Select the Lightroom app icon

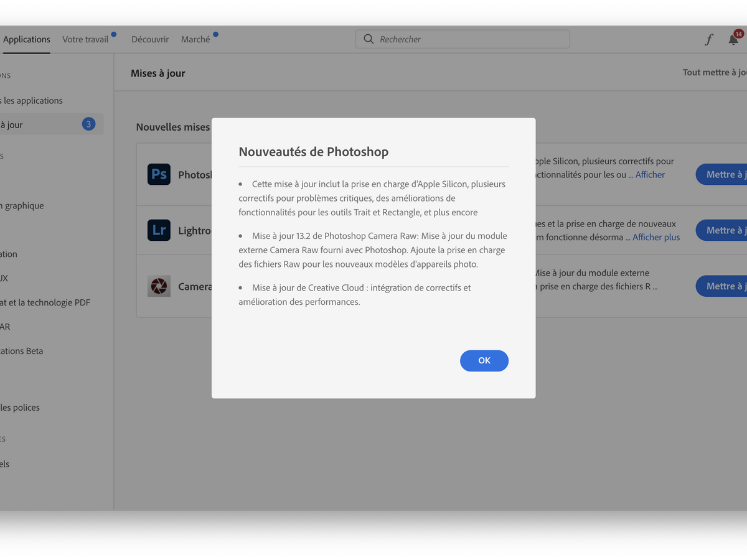point(159,230)
